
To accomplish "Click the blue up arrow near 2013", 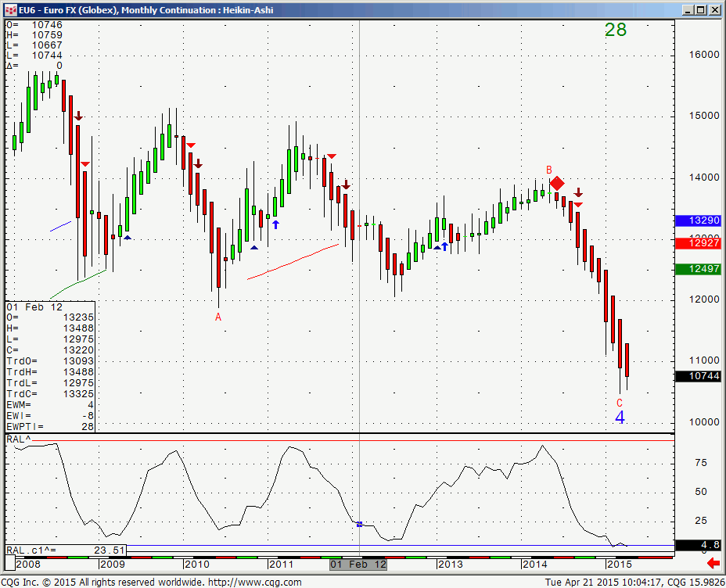I will pos(444,246).
